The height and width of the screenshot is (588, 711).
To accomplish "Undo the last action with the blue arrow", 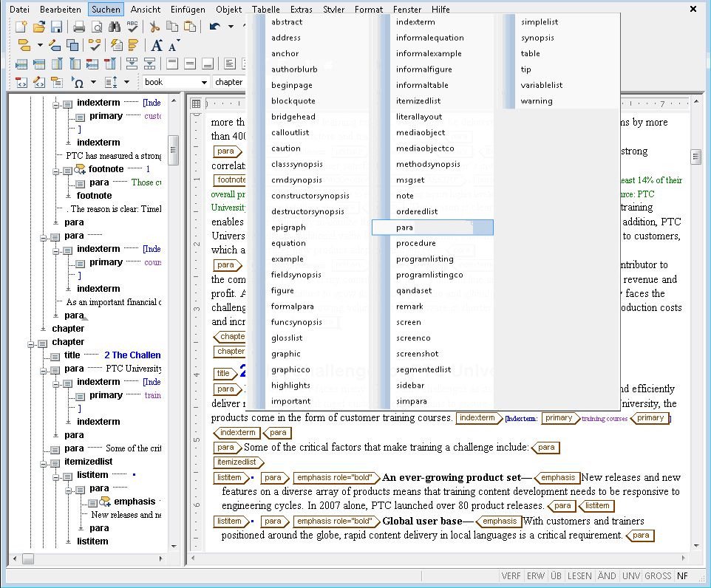I will click(215, 27).
